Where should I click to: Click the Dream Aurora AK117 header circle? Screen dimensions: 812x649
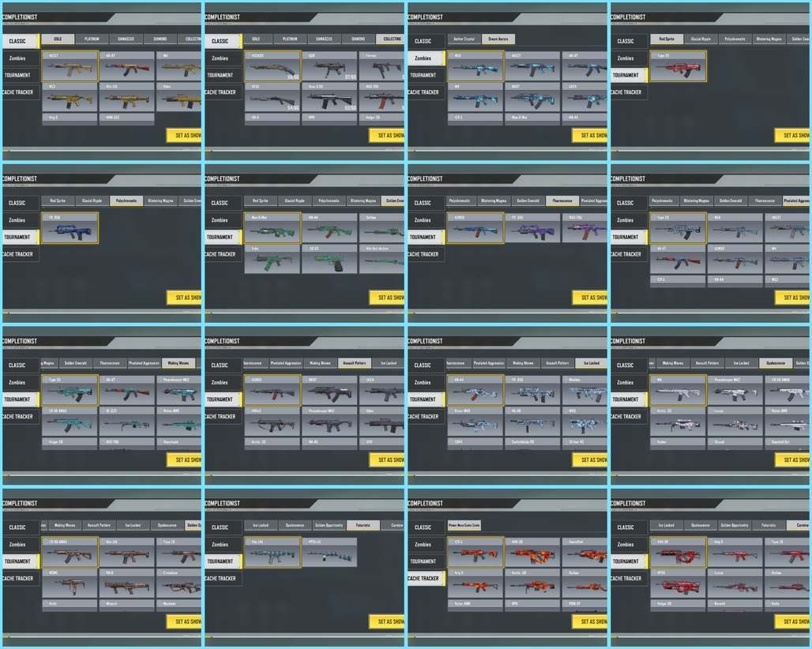coord(509,55)
